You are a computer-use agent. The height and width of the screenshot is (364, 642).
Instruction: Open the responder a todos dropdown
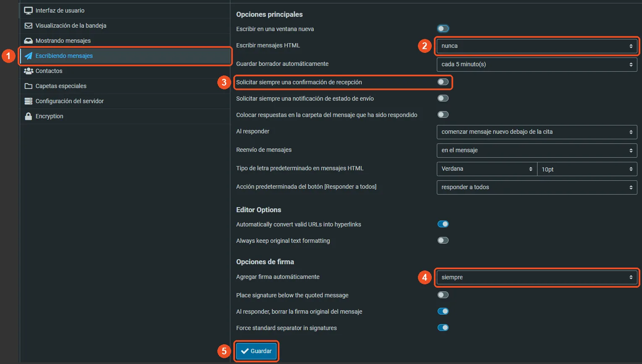tap(537, 187)
